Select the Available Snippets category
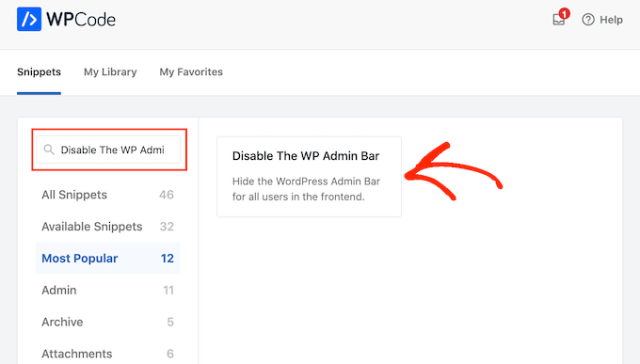The width and height of the screenshot is (640, 364). click(x=107, y=227)
